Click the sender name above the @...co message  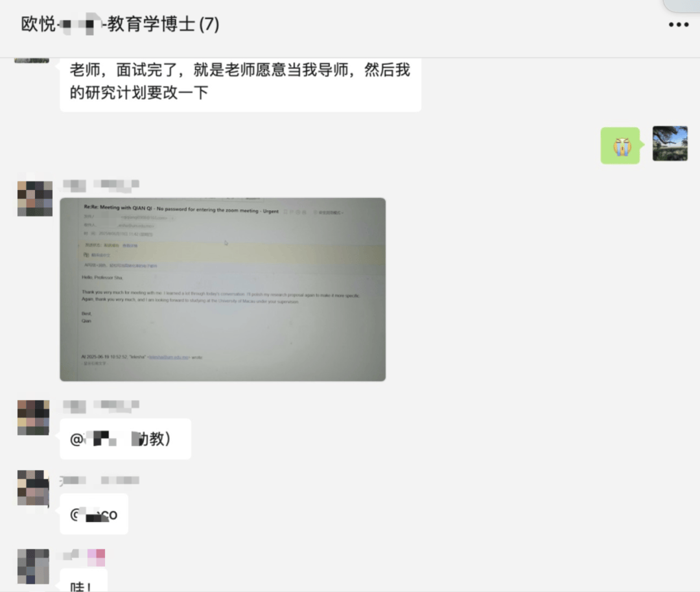[x=99, y=480]
